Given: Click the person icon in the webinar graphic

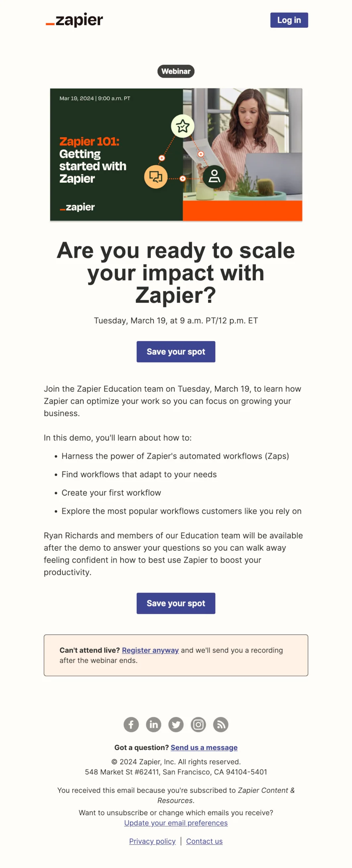Looking at the screenshot, I should 215,176.
